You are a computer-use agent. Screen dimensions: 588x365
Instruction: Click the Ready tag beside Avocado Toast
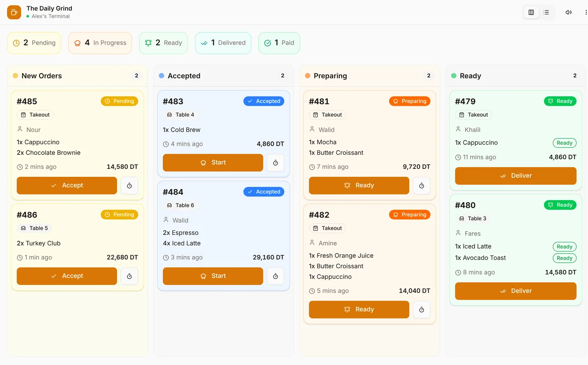565,258
